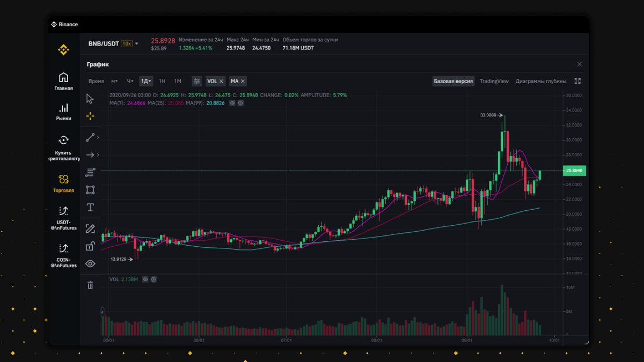Select the arrow ray drawing tool
The image size is (644, 362).
click(x=90, y=155)
